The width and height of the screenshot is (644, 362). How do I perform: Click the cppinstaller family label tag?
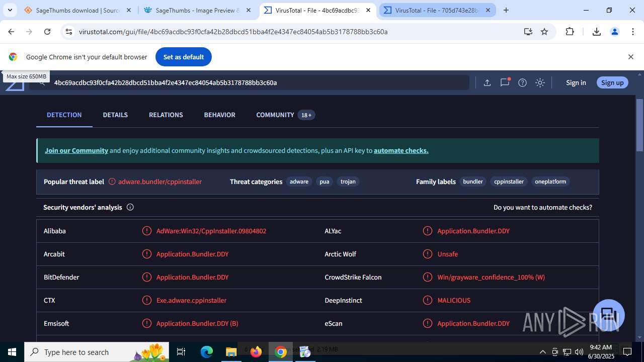(x=509, y=182)
